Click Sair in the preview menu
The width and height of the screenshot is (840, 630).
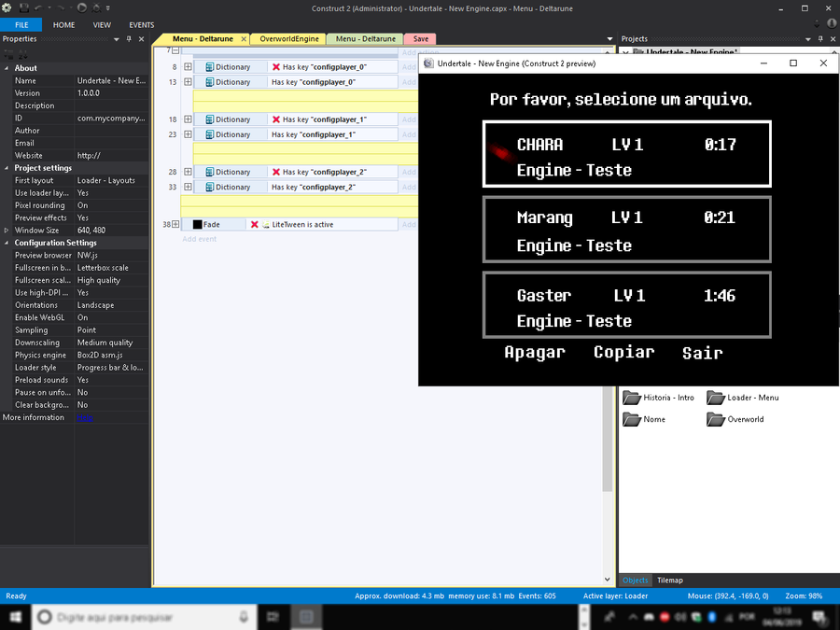702,353
